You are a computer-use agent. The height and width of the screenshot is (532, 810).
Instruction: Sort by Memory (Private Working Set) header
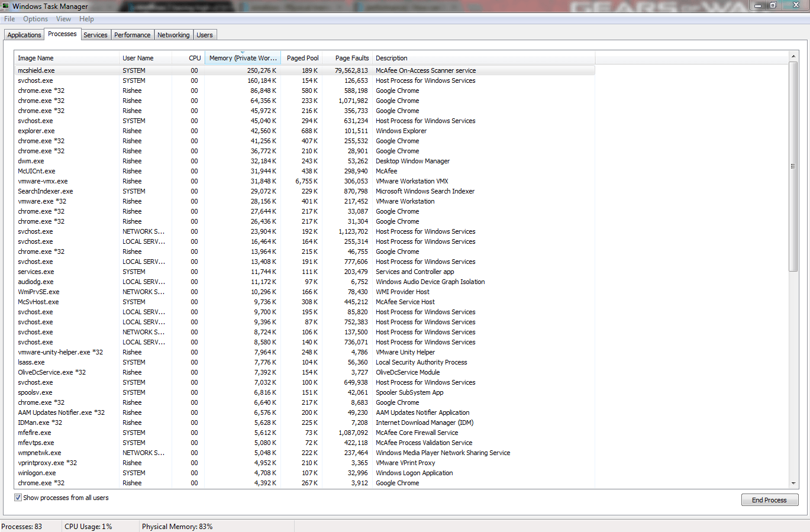[x=243, y=58]
